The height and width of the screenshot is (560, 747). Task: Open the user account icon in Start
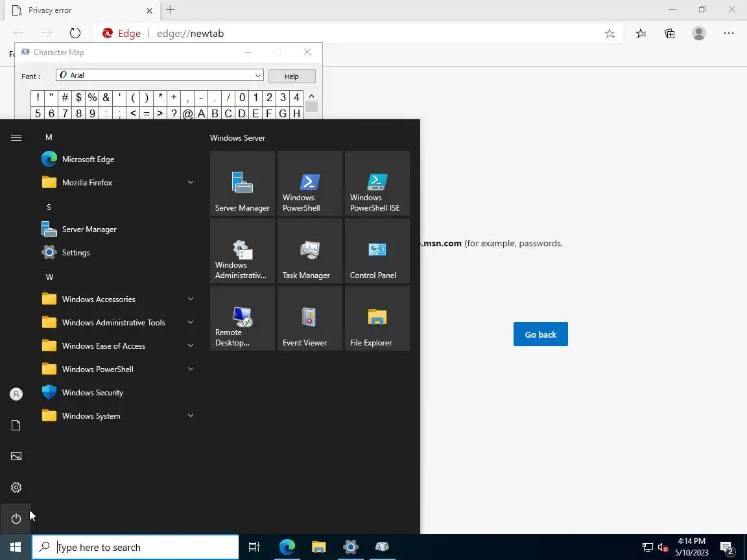[x=16, y=394]
